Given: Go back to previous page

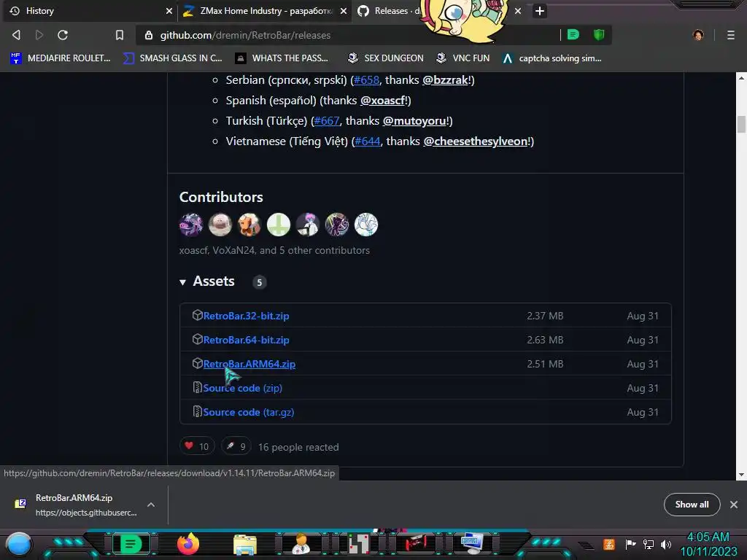Looking at the screenshot, I should (x=16, y=35).
